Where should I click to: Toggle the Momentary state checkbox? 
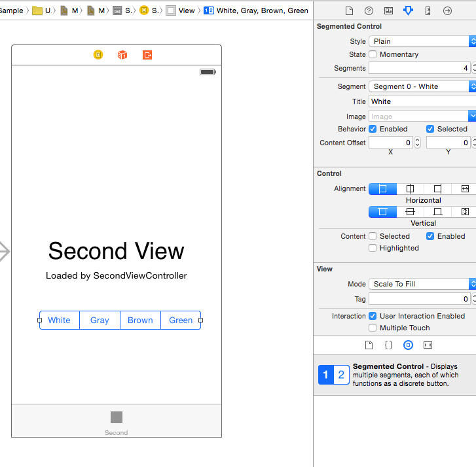[373, 54]
